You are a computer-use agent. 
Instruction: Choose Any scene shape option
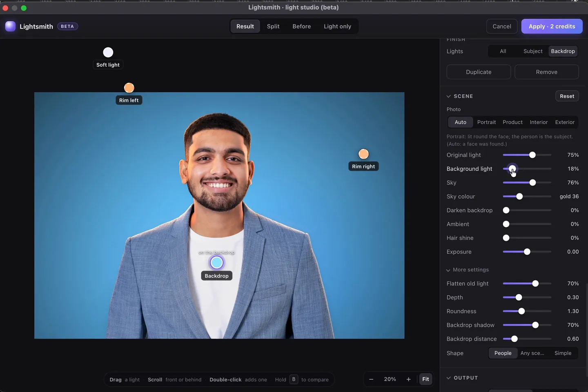tap(532, 353)
